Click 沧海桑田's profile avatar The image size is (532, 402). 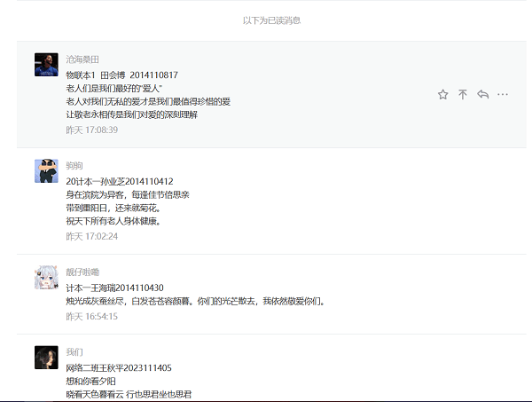(x=46, y=65)
